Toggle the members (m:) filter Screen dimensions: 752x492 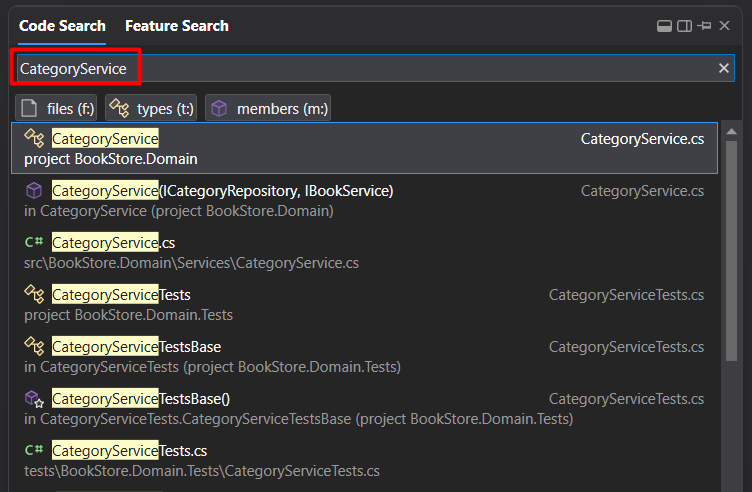268,108
